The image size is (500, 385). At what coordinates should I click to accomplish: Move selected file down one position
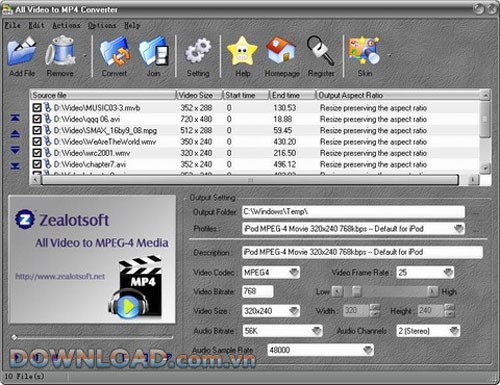point(15,150)
